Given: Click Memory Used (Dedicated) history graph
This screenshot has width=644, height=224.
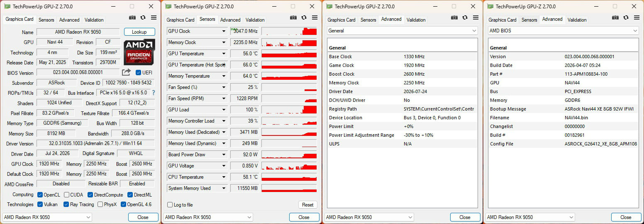Looking at the screenshot, I should coord(289,132).
